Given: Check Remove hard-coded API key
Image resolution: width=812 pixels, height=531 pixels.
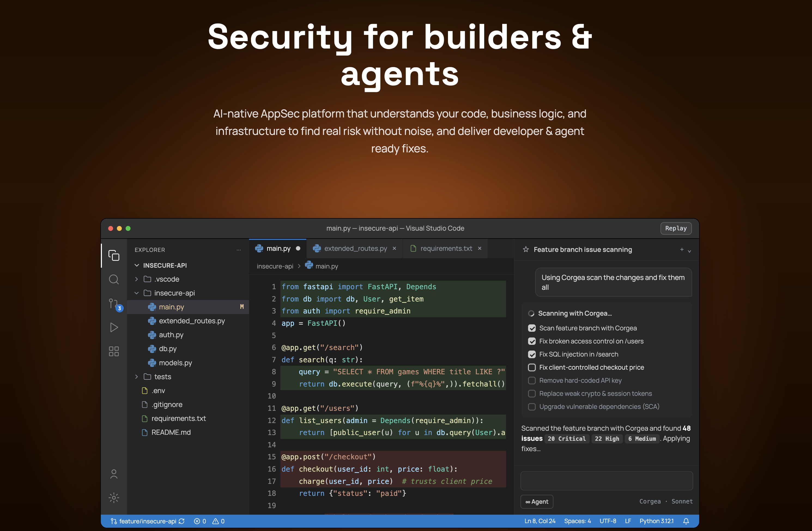Looking at the screenshot, I should click(532, 380).
